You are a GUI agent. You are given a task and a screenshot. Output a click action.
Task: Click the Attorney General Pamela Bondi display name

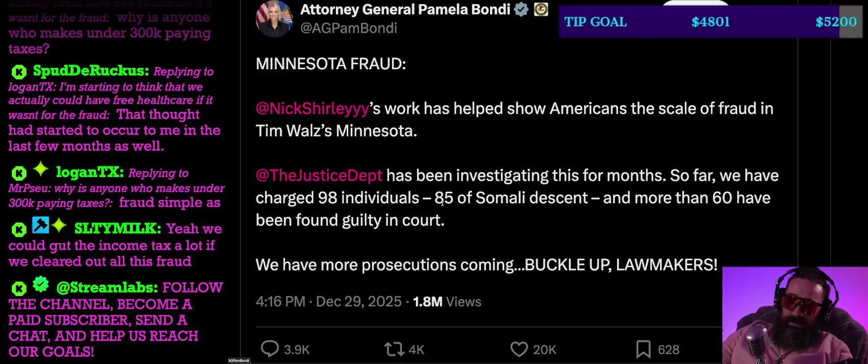click(405, 10)
